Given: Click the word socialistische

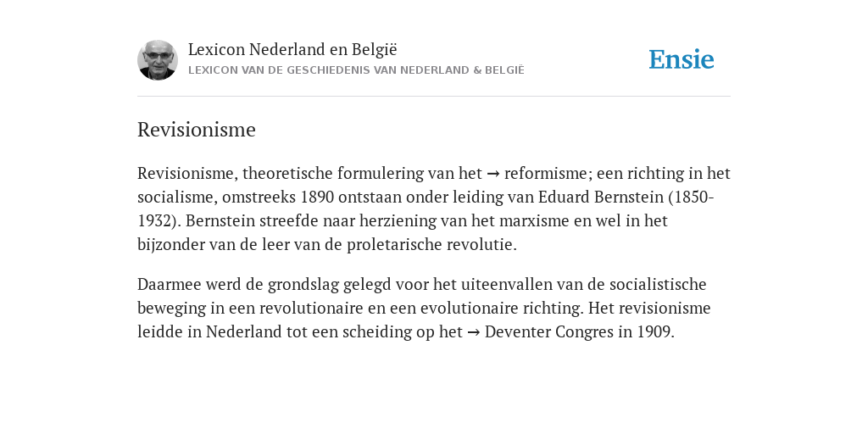Looking at the screenshot, I should click(658, 284).
